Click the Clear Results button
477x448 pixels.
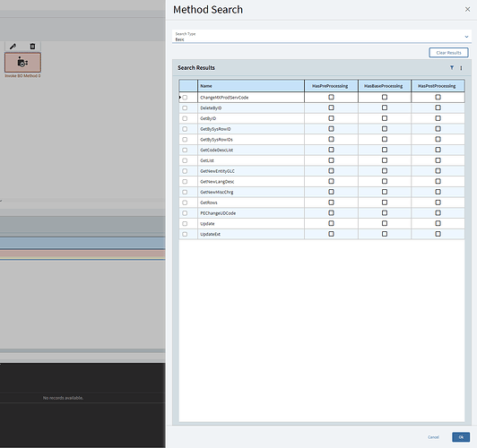(448, 53)
